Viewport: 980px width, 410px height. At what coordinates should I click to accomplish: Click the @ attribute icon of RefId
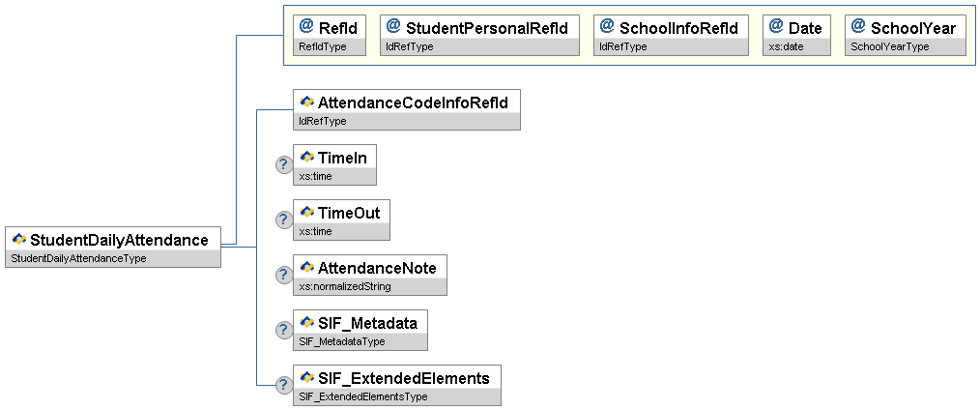pos(306,27)
